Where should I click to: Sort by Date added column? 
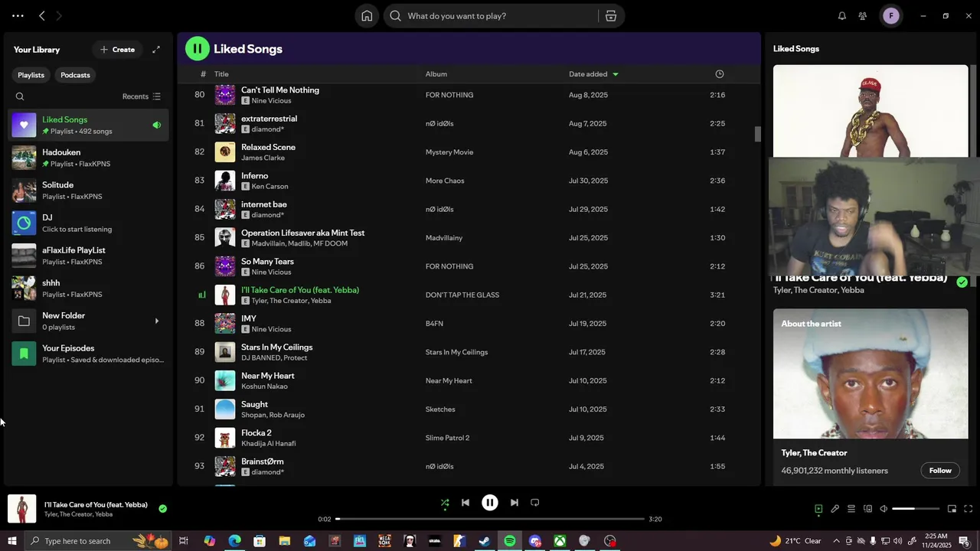coord(593,74)
